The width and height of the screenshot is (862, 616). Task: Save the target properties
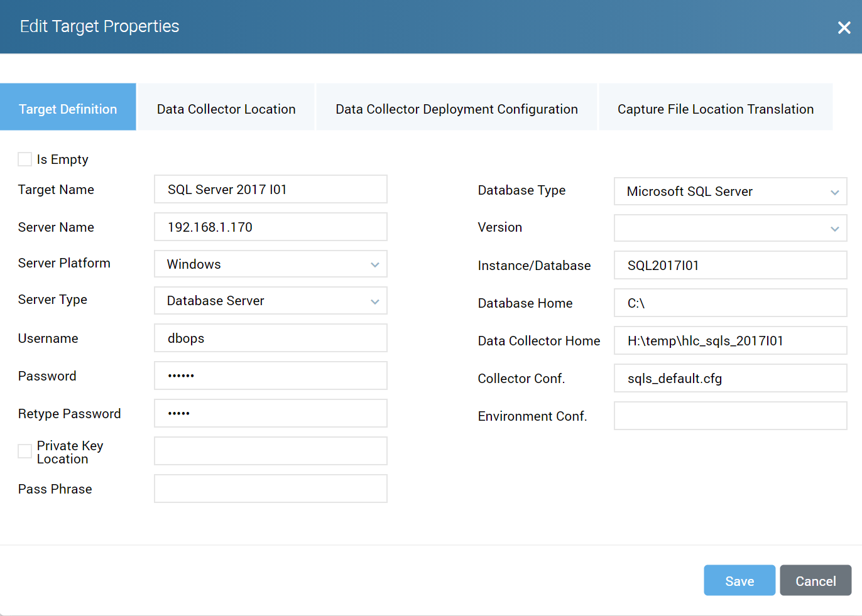(739, 580)
